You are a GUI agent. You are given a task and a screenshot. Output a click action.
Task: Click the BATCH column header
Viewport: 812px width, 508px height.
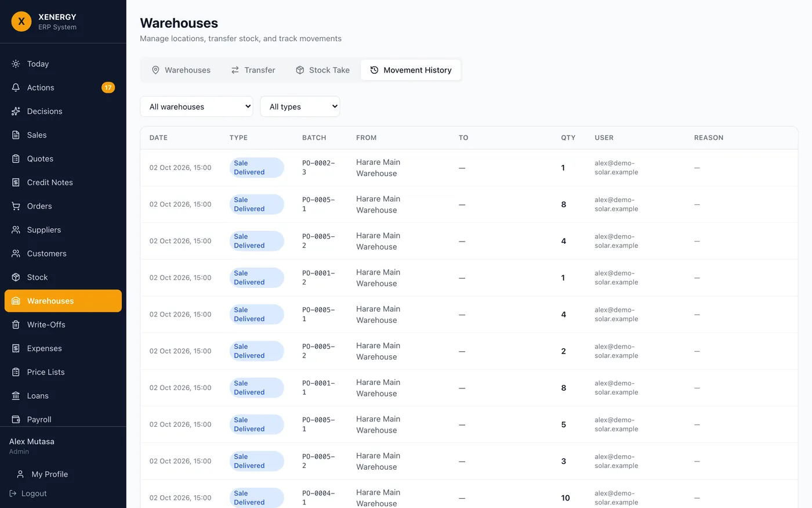point(314,138)
